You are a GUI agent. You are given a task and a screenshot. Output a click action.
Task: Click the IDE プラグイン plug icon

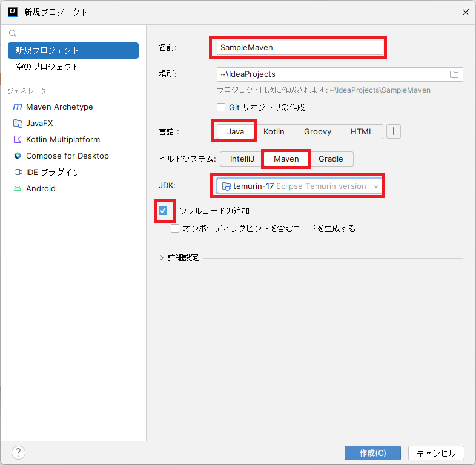click(18, 172)
